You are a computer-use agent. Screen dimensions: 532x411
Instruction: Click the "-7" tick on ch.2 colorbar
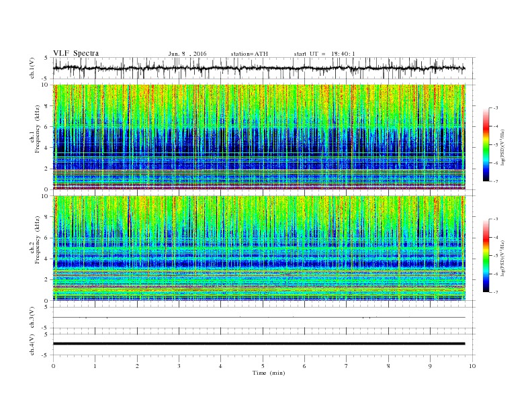[496, 292]
